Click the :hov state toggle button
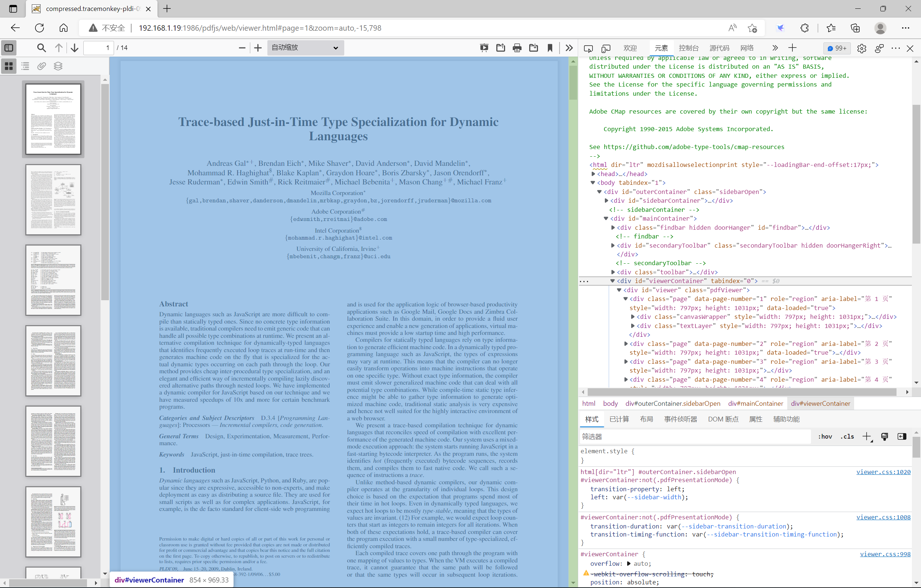 825,436
